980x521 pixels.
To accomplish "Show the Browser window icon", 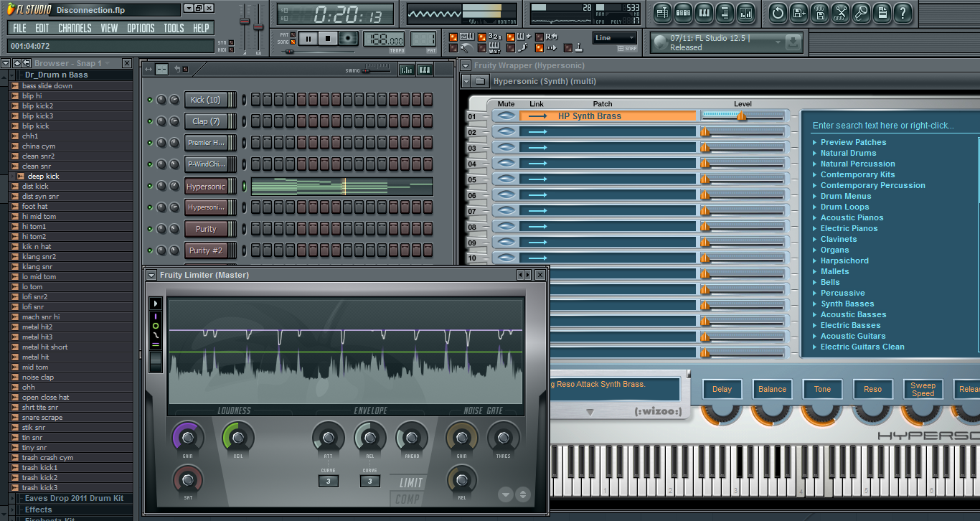I will 725,13.
